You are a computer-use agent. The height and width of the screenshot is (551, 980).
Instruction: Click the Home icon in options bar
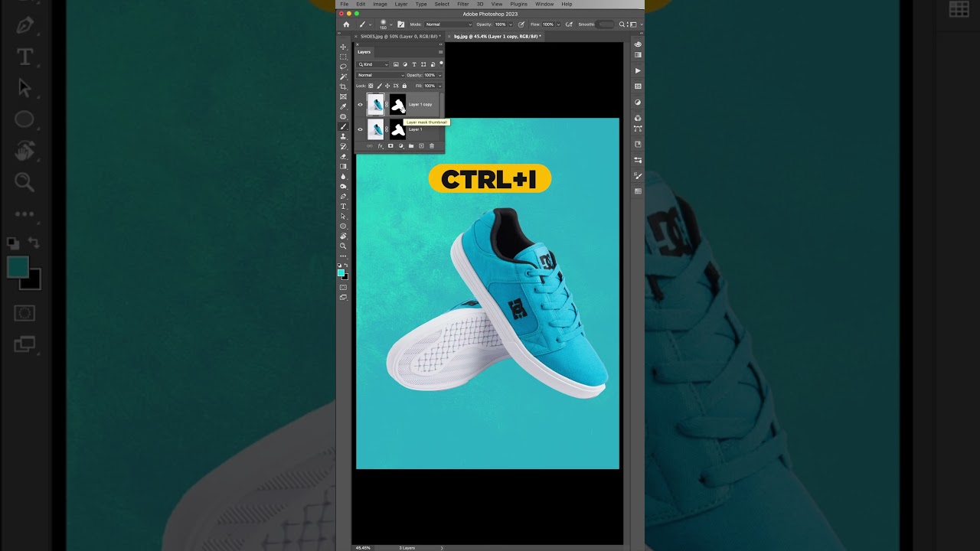pyautogui.click(x=346, y=24)
